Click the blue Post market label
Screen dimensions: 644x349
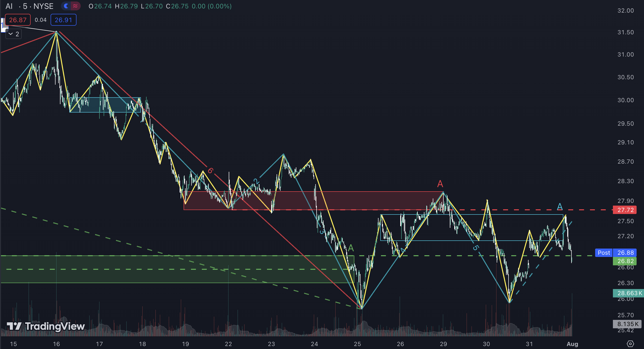tap(604, 252)
